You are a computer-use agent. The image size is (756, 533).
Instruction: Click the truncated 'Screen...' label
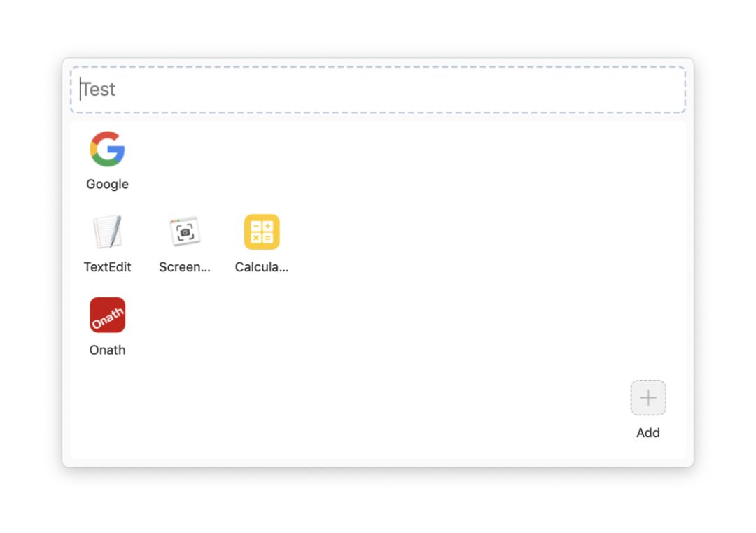click(185, 267)
